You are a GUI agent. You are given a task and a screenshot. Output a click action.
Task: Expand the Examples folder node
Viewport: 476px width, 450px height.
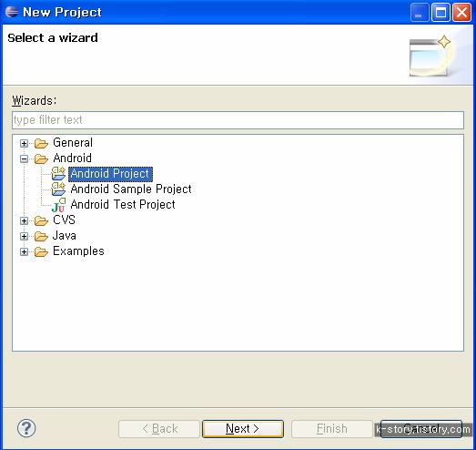point(24,251)
